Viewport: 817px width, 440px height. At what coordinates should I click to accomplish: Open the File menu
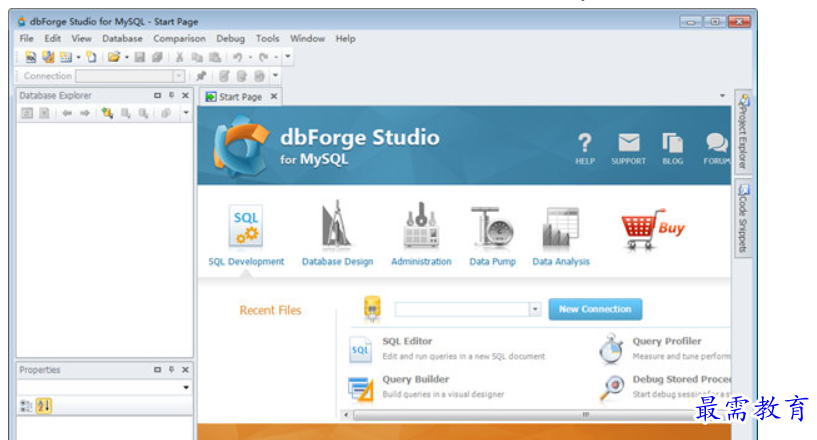click(27, 39)
